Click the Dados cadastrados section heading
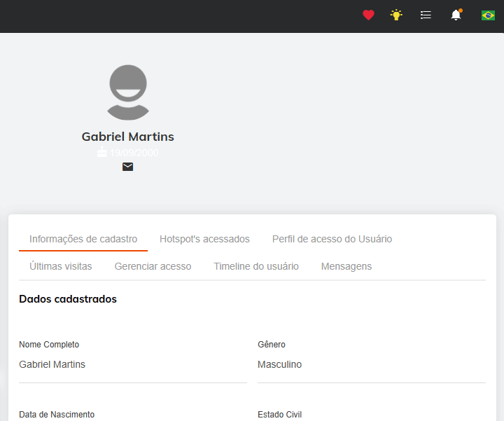Image resolution: width=504 pixels, height=421 pixels. [68, 299]
